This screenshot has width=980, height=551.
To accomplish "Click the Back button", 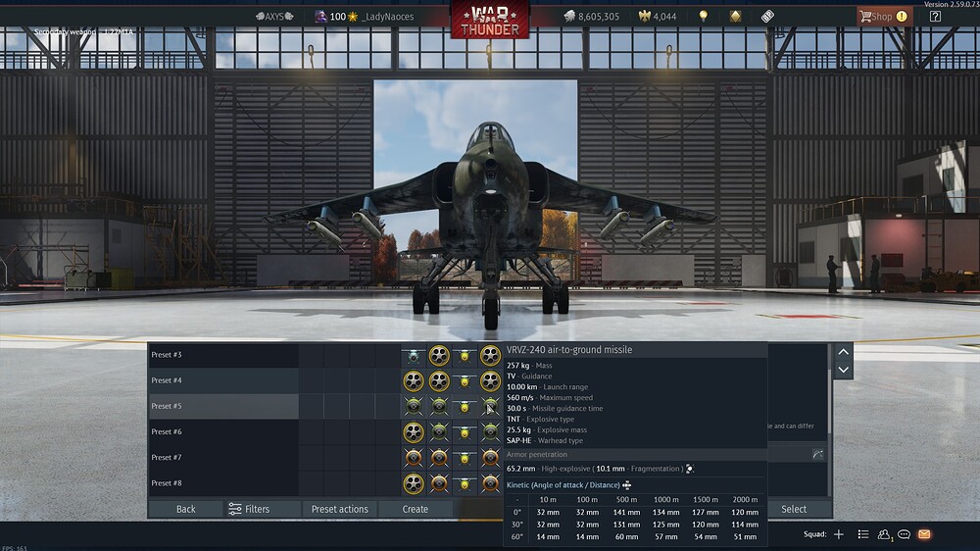I will tap(185, 509).
